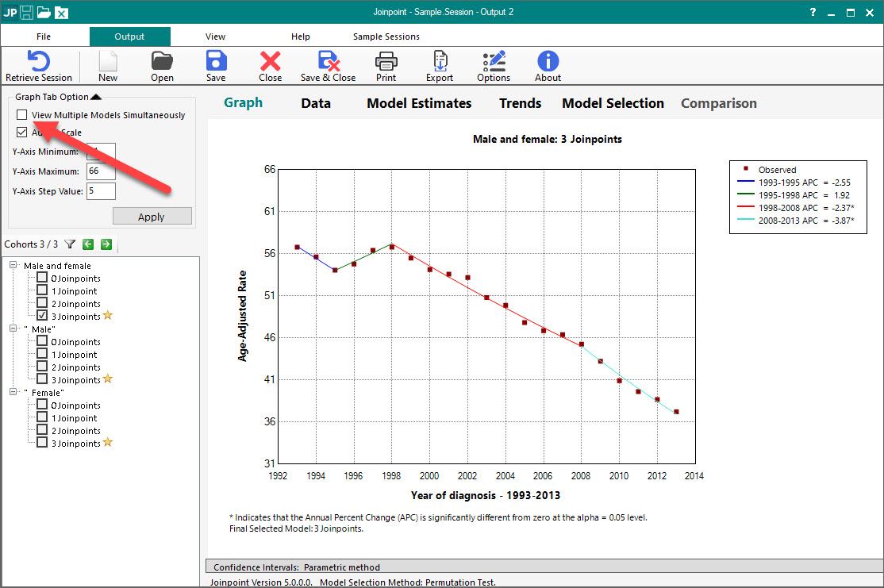
Task: Click the Apply button for Y-axis settings
Action: (x=152, y=217)
